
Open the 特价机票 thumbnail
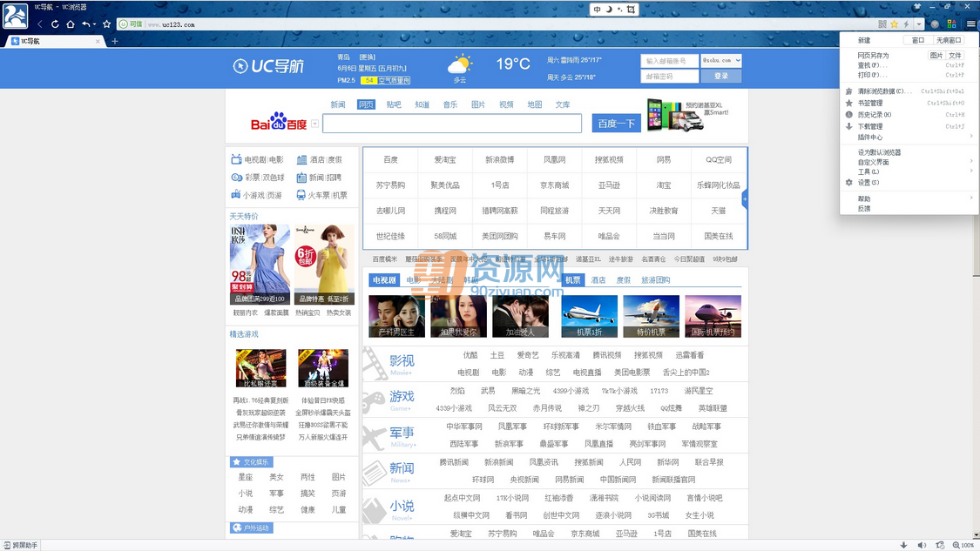tap(651, 316)
